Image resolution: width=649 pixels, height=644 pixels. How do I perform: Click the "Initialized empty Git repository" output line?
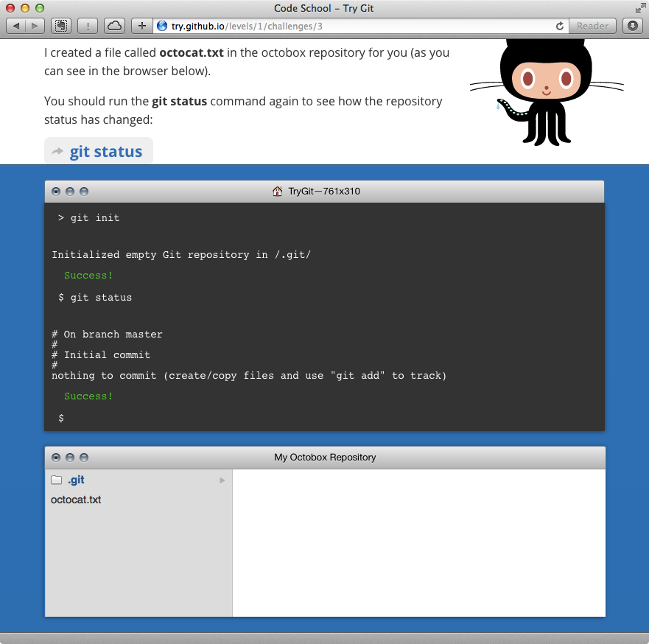click(x=181, y=254)
